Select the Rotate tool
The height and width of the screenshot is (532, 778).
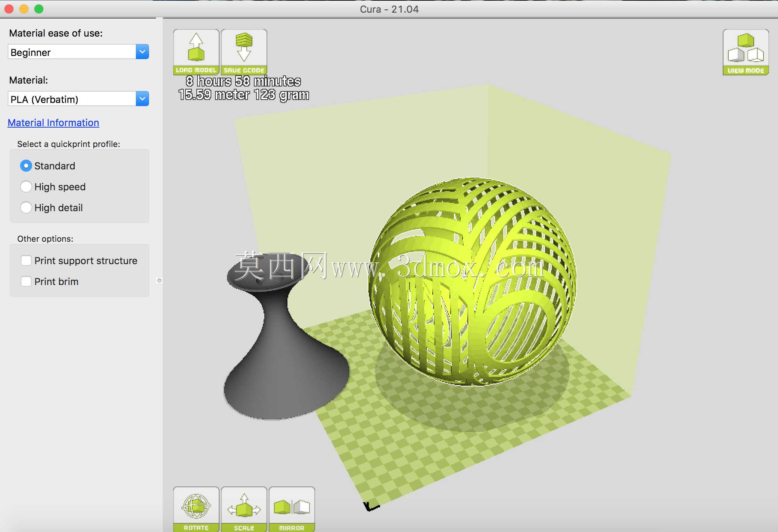tap(196, 509)
